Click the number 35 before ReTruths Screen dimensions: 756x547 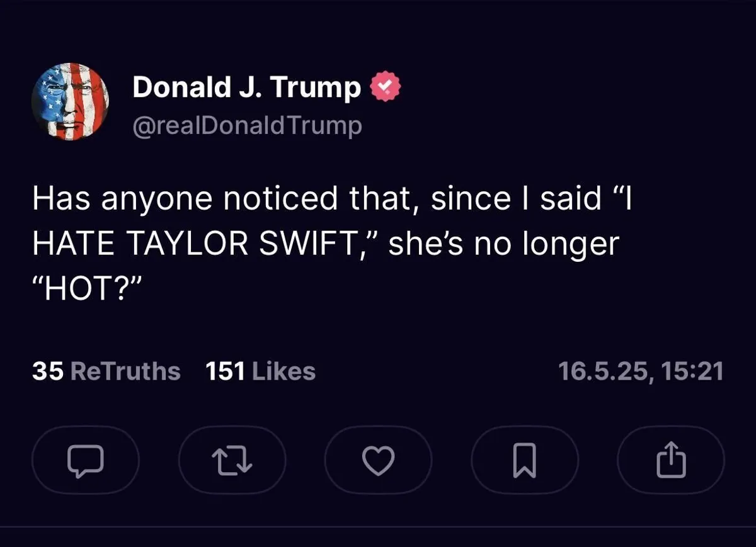point(48,371)
